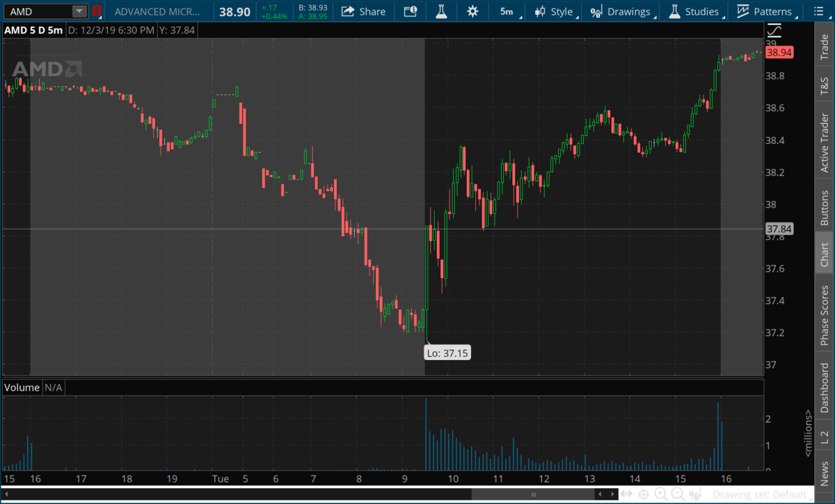Expand the Drawings dropdown menu

[656, 16]
